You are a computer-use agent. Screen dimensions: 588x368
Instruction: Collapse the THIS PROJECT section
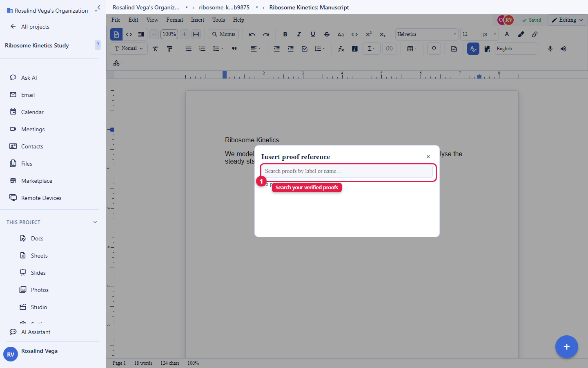[95, 222]
